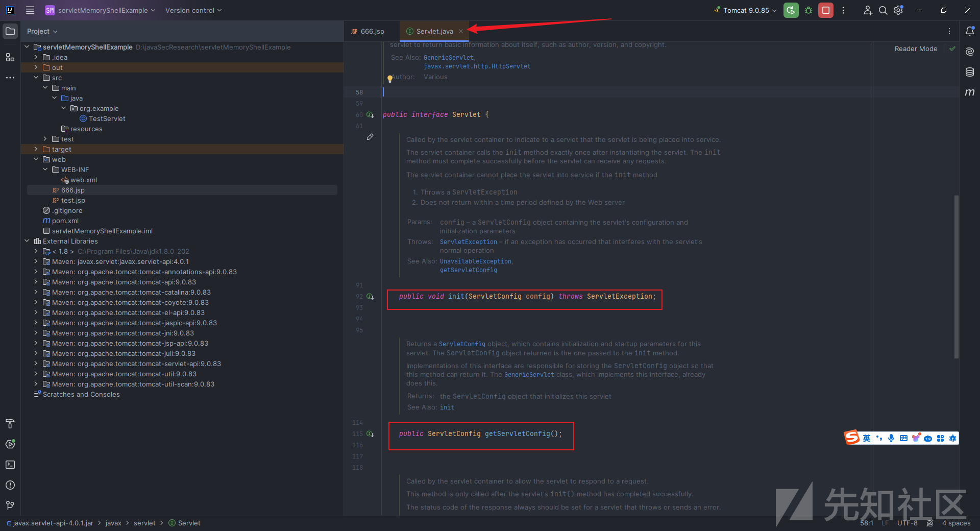Click the editor tabs options menu
The width and height of the screenshot is (980, 531).
click(x=949, y=31)
